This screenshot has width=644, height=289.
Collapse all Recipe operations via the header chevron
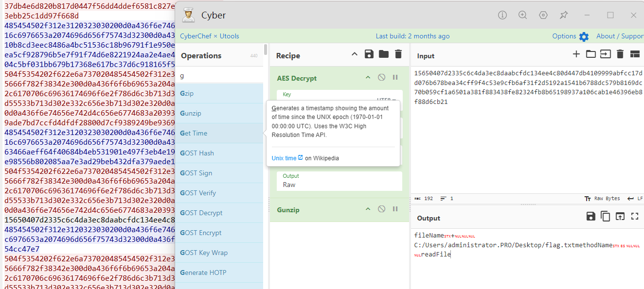coord(355,54)
